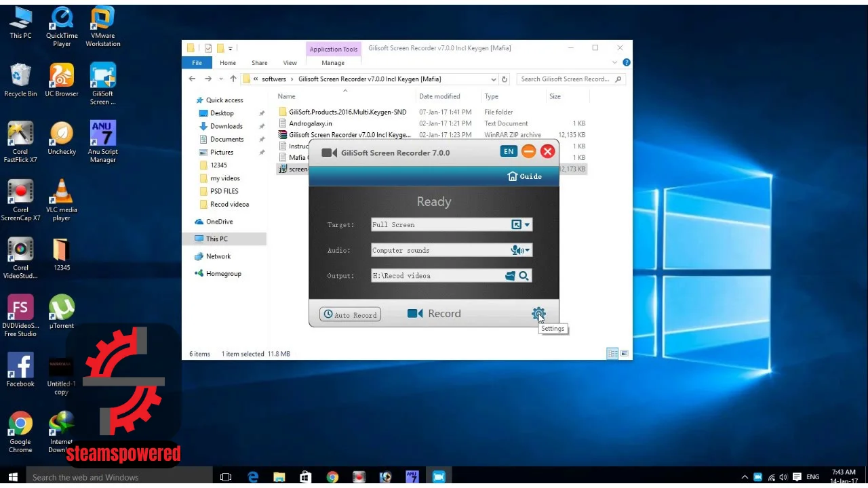868x488 pixels.
Task: Select the Recod videoa folder in sidebar
Action: pyautogui.click(x=229, y=204)
